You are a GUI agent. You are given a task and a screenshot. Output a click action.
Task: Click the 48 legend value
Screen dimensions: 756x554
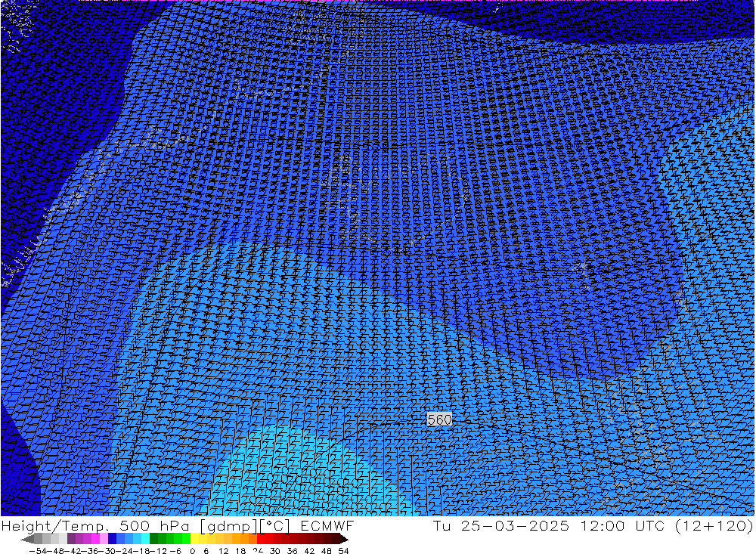pos(327,551)
